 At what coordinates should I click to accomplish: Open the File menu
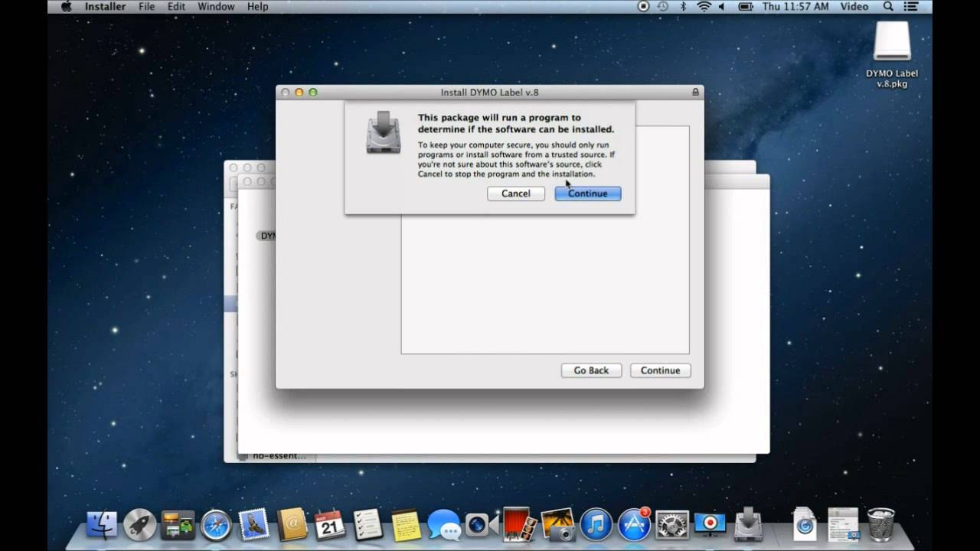tap(146, 7)
